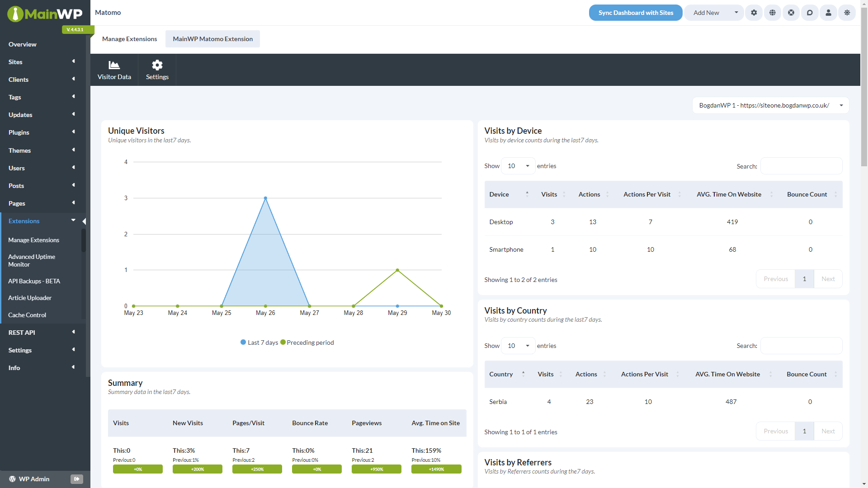
Task: Open the site selector dropdown BogdanWP 1
Action: (x=770, y=105)
